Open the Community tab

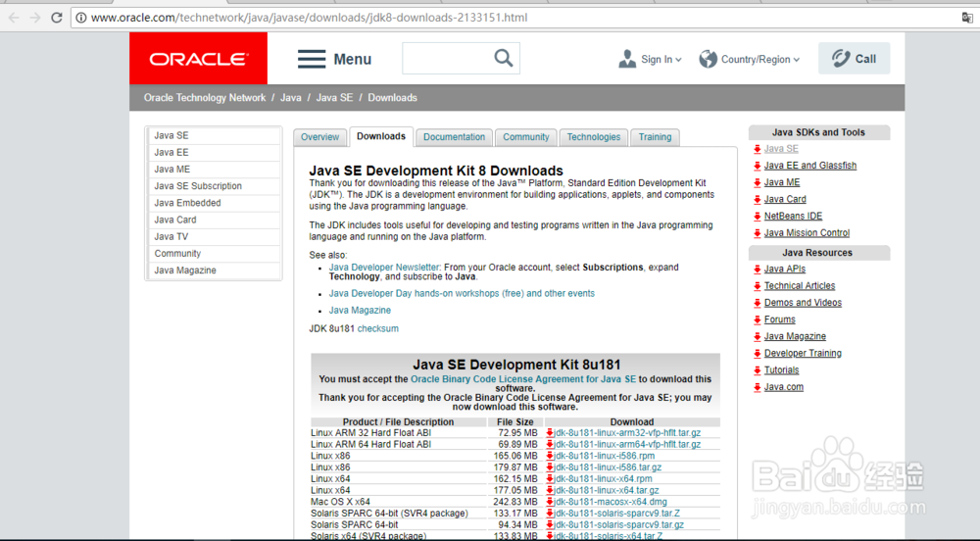pyautogui.click(x=526, y=137)
